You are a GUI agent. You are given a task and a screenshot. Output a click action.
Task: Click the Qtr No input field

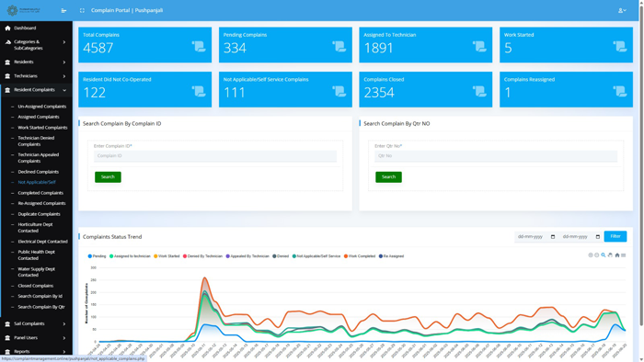tap(496, 156)
